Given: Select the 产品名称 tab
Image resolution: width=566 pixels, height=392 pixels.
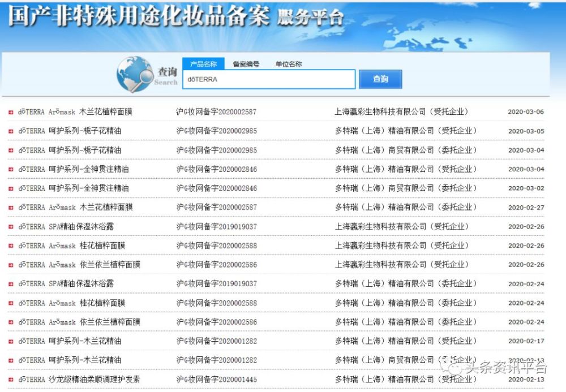Looking at the screenshot, I should (204, 64).
